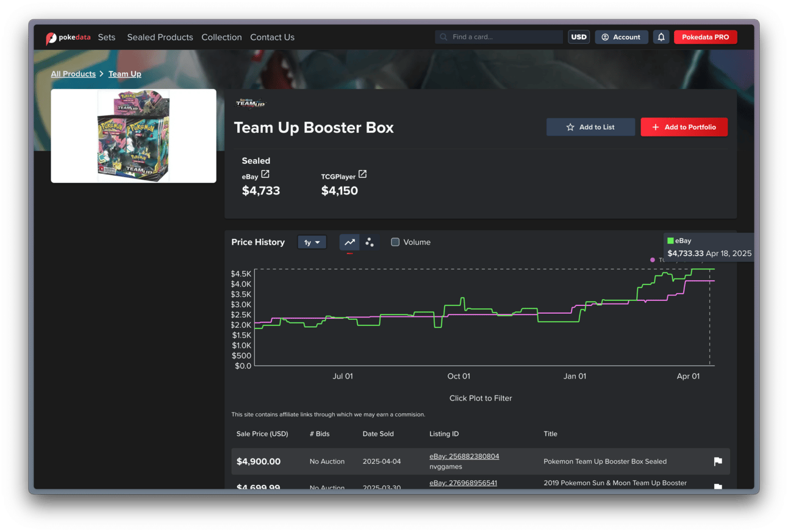The width and height of the screenshot is (788, 532).
Task: Click the Title column header
Action: coord(550,434)
